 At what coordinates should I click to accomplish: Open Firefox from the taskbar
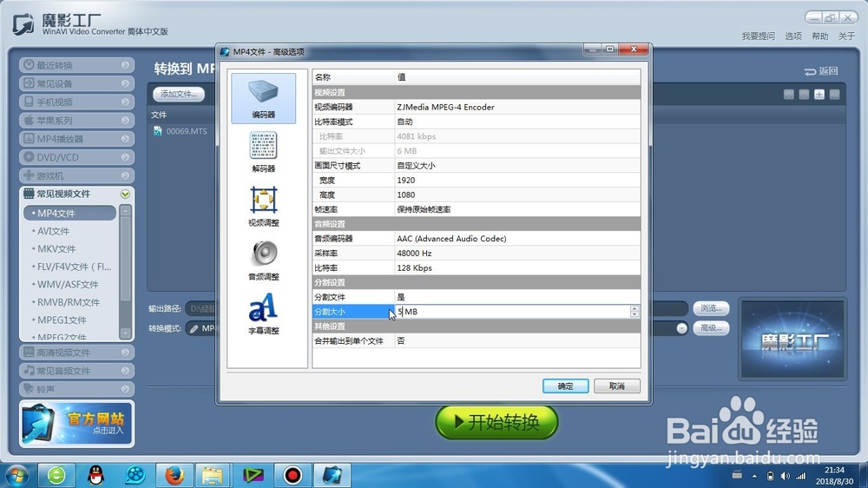click(x=174, y=475)
